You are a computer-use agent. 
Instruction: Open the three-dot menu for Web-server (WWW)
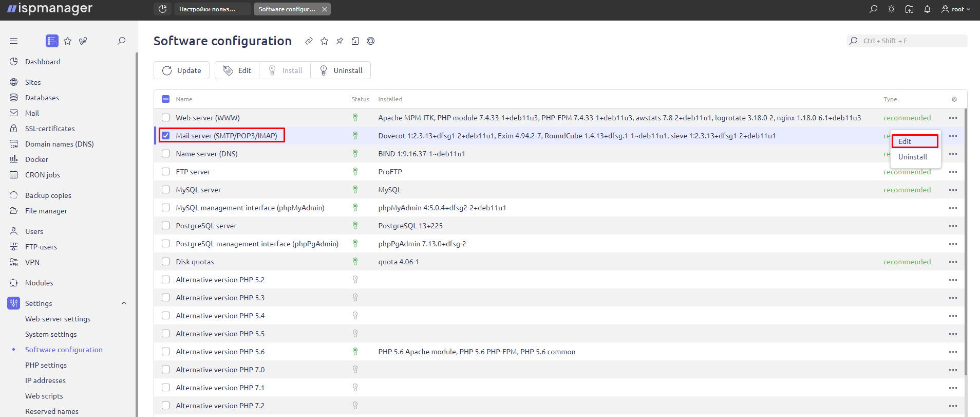click(953, 118)
